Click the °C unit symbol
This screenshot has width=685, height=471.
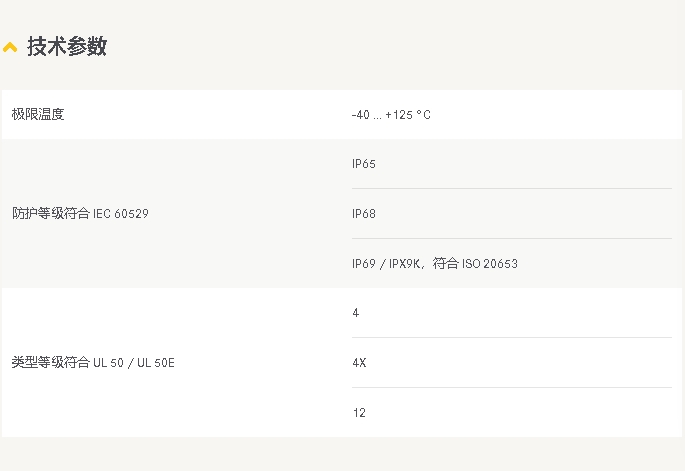(x=424, y=115)
